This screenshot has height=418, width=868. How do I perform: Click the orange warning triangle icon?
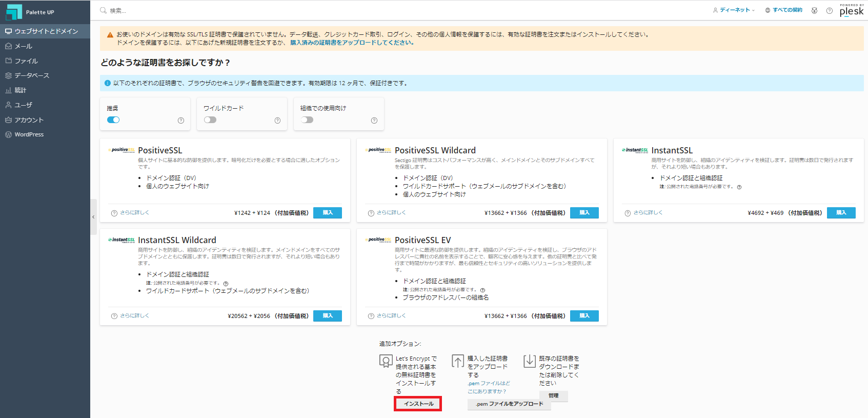coord(110,35)
